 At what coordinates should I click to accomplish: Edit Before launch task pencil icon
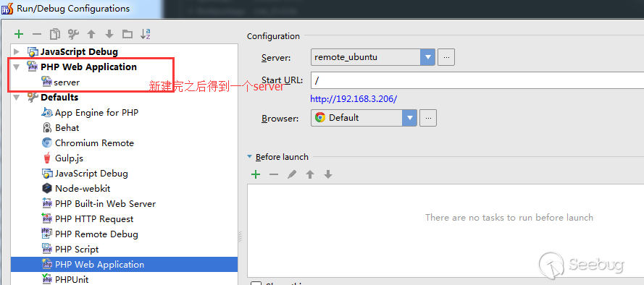[292, 175]
